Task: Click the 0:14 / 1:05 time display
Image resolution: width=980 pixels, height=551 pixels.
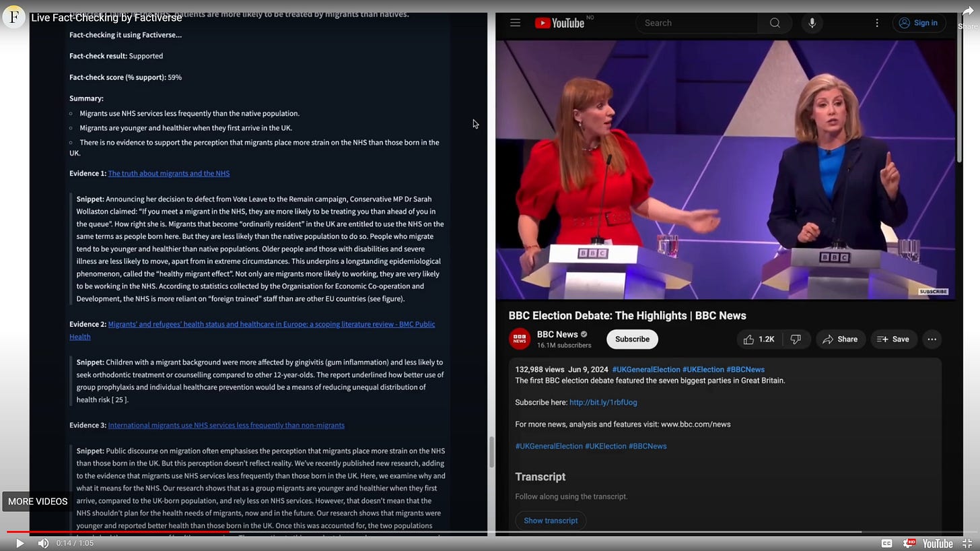Action: (75, 543)
